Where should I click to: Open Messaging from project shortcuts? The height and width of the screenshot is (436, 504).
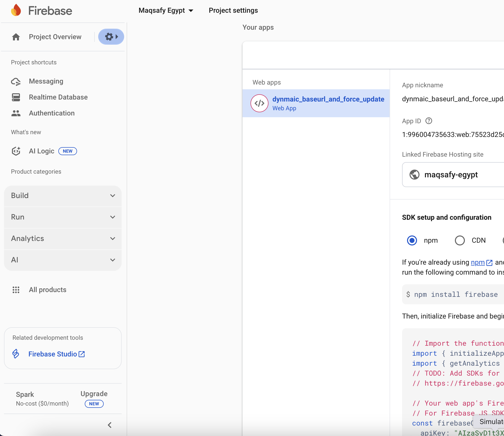point(46,81)
